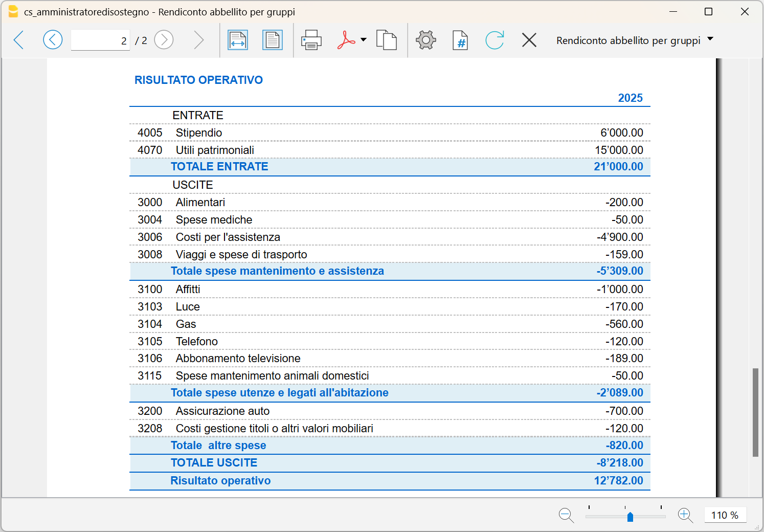
Task: Click the page number input field
Action: point(100,40)
